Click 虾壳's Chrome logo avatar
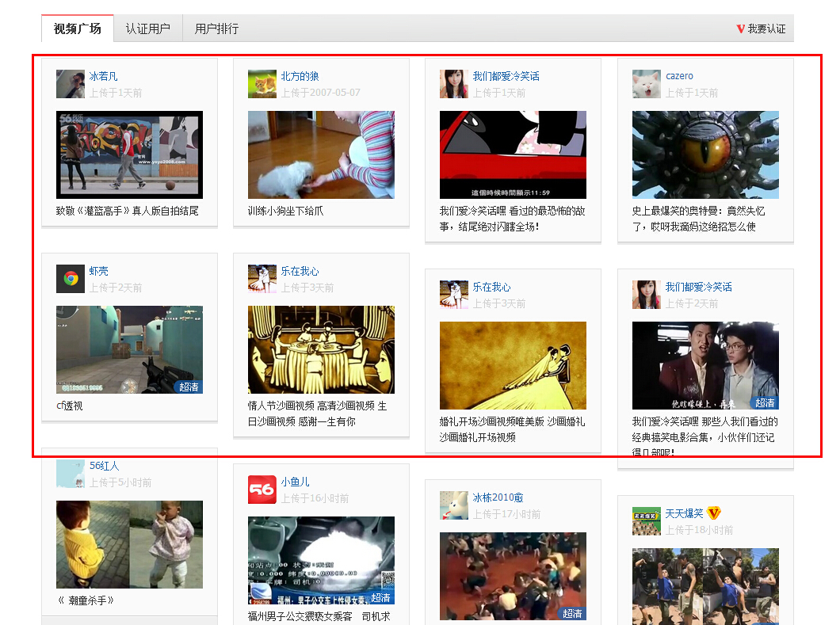The image size is (840, 625). click(x=70, y=279)
